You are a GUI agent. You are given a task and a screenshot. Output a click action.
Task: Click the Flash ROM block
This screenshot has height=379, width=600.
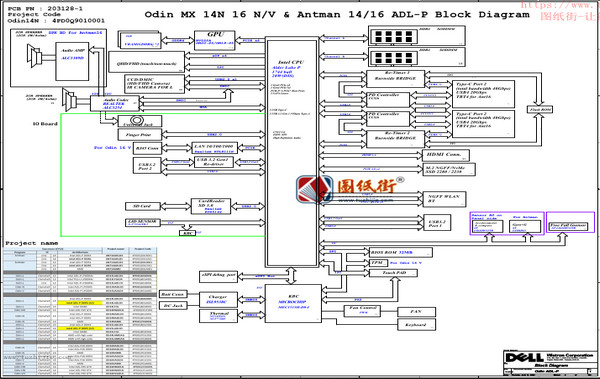tap(540, 110)
